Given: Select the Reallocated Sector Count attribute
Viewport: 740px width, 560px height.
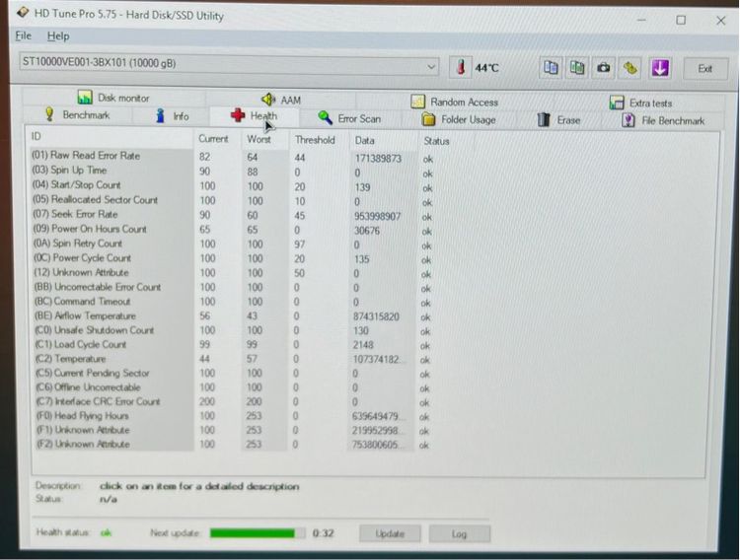Looking at the screenshot, I should coord(95,199).
